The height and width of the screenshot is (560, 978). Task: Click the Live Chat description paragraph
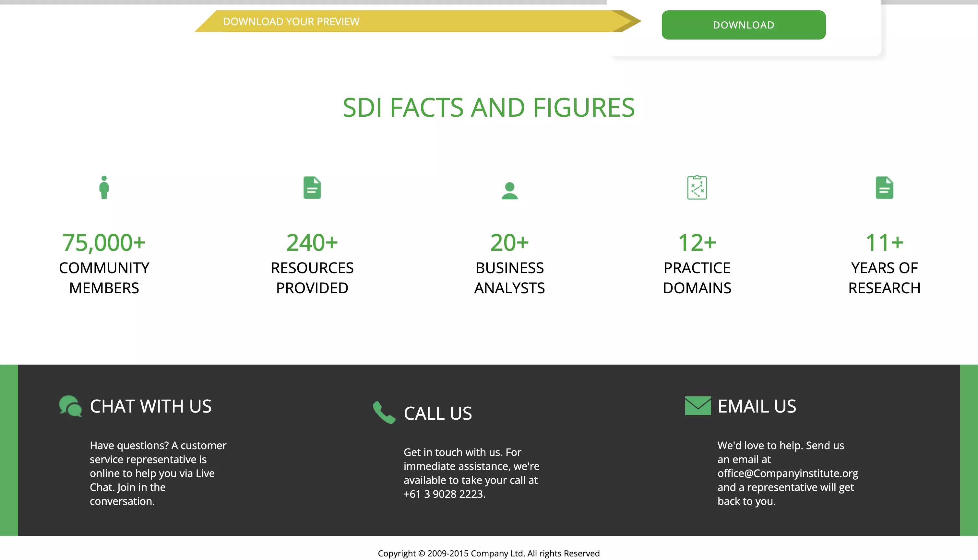pos(158,473)
